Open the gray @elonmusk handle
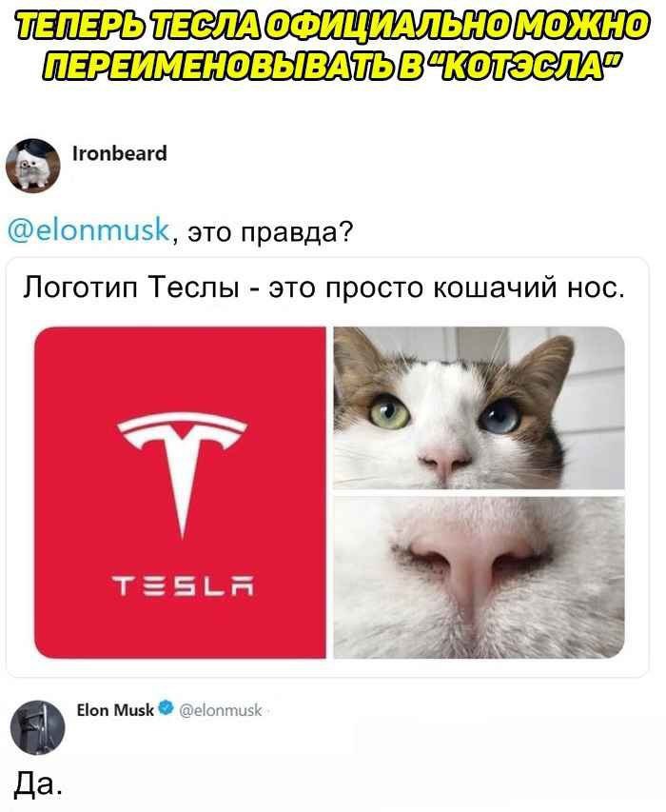Image resolution: width=666 pixels, height=812 pixels. 221,710
